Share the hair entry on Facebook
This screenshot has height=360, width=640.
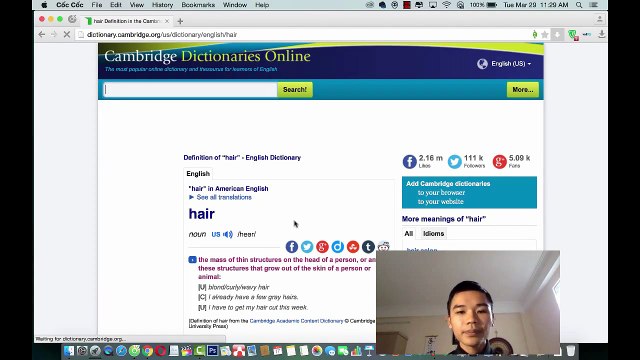pos(291,247)
